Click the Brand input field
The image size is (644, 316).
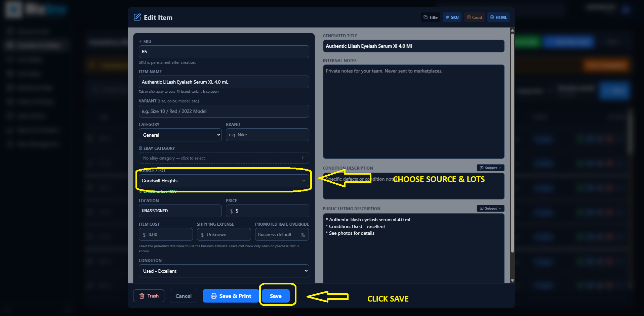268,135
